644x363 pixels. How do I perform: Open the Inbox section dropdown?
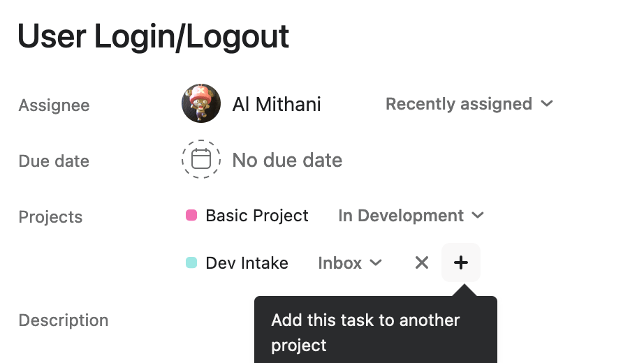[340, 263]
